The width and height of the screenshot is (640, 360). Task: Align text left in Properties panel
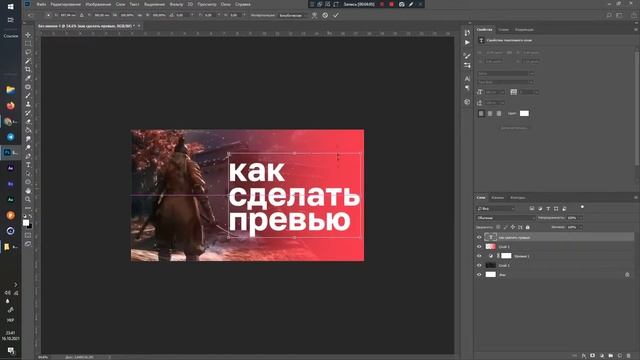click(x=481, y=113)
